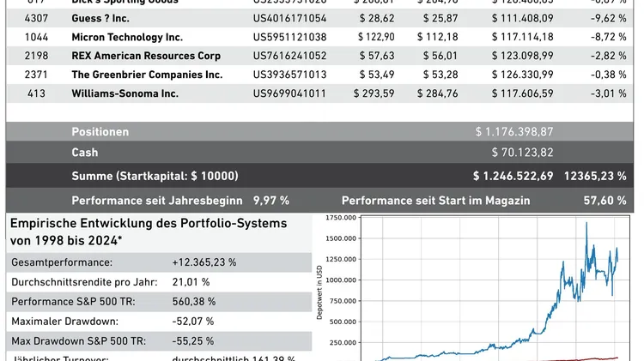This screenshot has width=644, height=361.
Task: Select Williams-Sonoma Inc. name
Action: [125, 93]
